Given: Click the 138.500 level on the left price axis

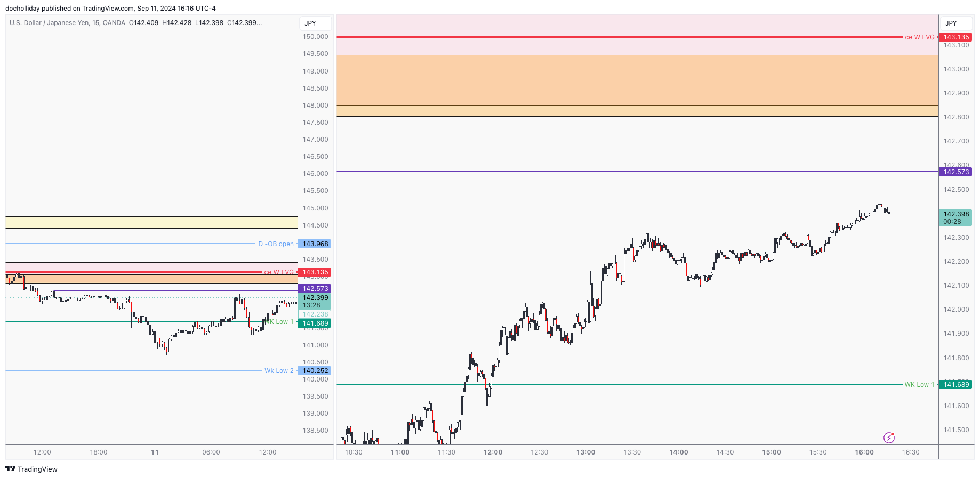Looking at the screenshot, I should click(x=315, y=431).
